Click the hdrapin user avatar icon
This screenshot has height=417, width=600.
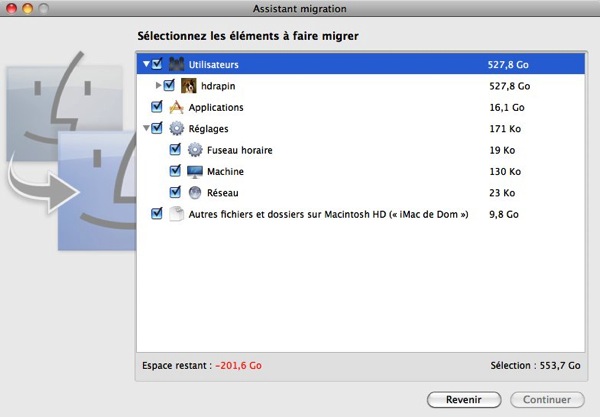pos(189,86)
